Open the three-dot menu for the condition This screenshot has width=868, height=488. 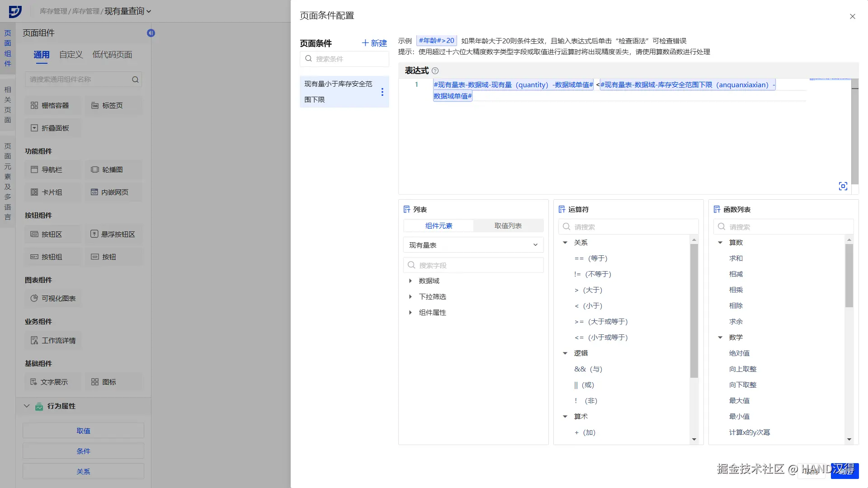click(x=382, y=92)
